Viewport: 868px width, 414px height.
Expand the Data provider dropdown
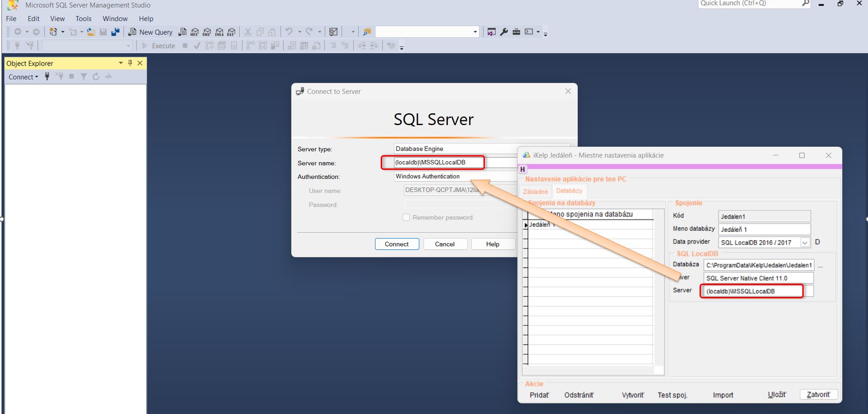click(x=805, y=243)
